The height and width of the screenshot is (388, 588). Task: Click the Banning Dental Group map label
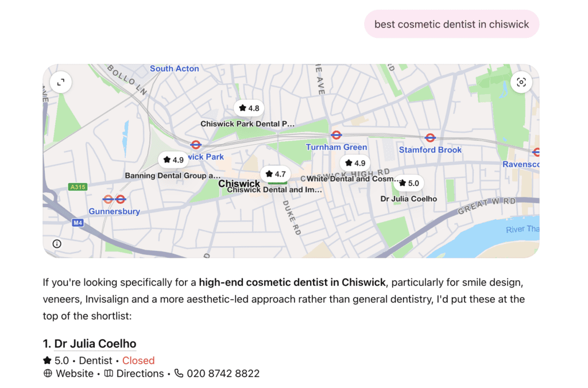tap(172, 176)
